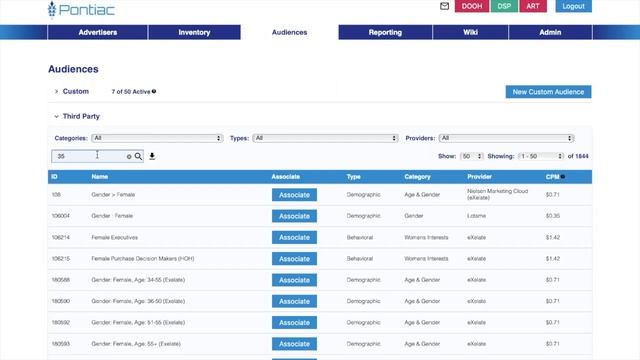
Task: Click the Pontiac logo
Action: [81, 10]
